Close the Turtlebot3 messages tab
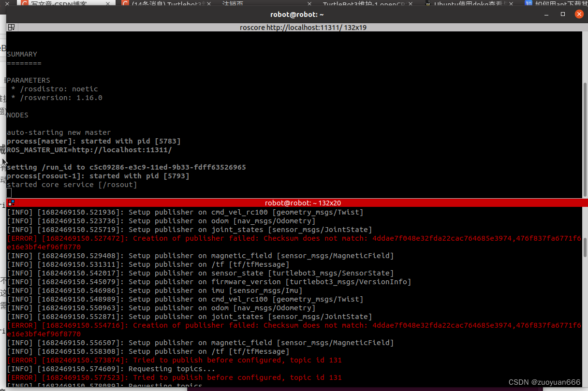 (208, 4)
